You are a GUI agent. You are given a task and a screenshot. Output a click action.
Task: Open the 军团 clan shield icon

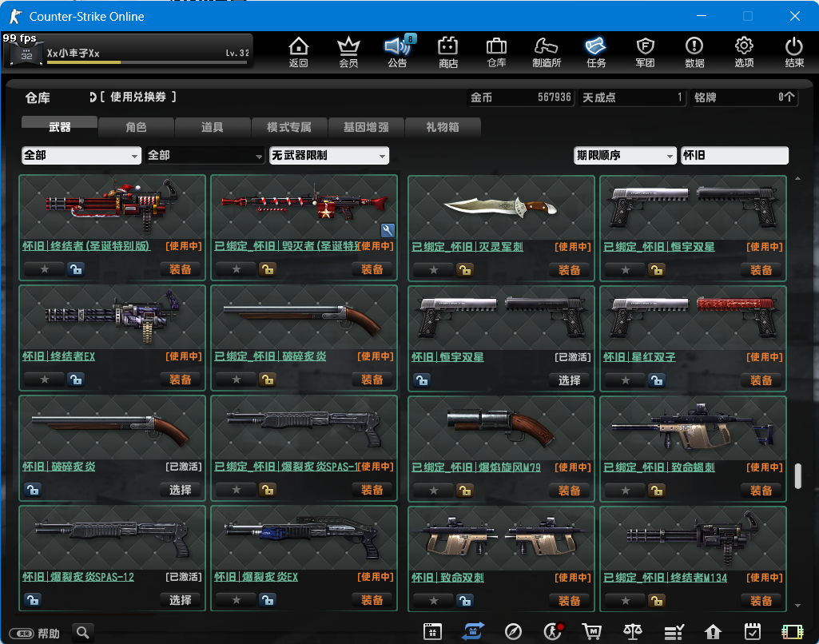click(645, 52)
